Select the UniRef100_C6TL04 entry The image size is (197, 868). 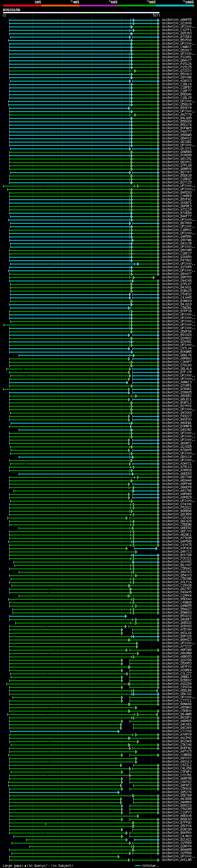pos(177,348)
